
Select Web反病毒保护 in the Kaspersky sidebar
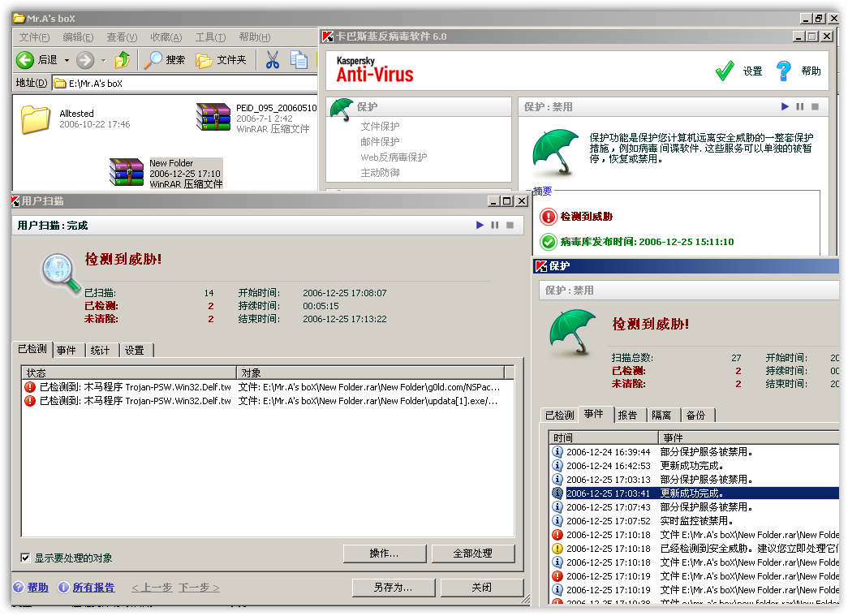tap(394, 157)
